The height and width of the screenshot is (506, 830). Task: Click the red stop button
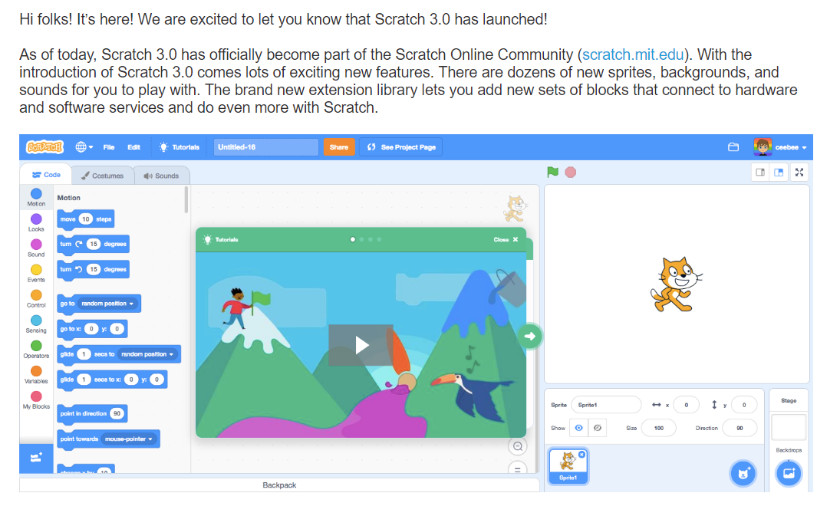(570, 172)
